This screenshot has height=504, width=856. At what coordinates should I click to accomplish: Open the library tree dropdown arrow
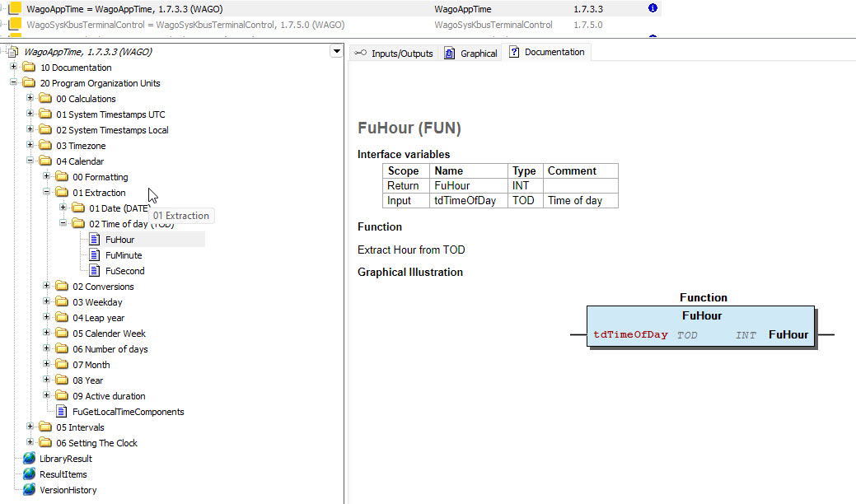(335, 51)
